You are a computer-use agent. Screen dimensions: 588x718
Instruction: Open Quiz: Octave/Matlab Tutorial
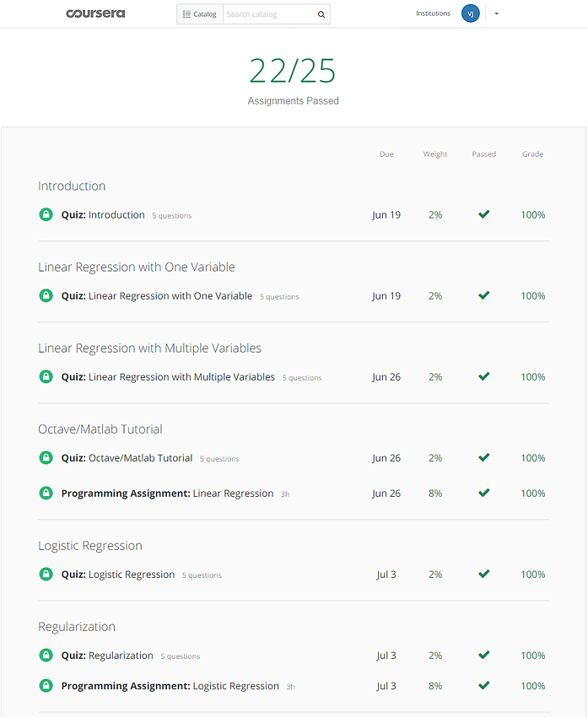[x=127, y=458]
